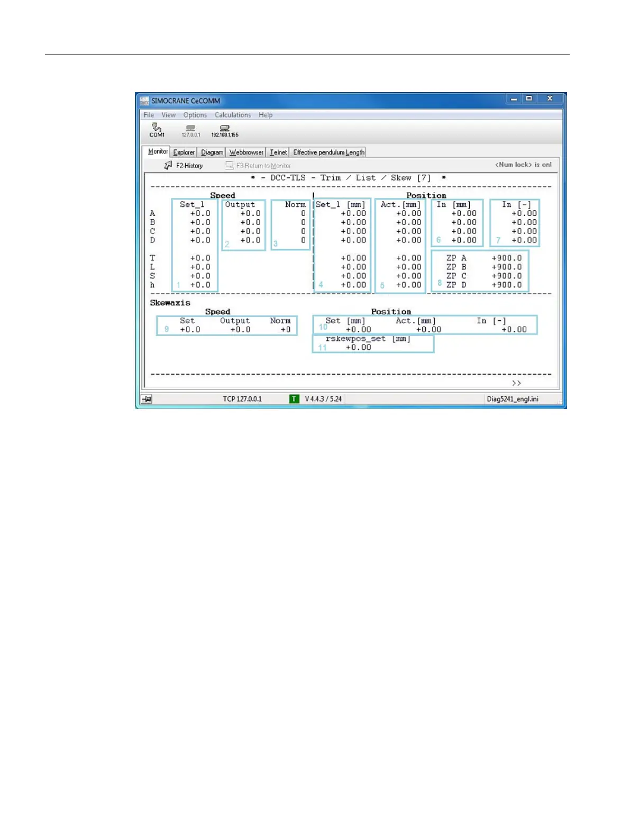Switch to the Telnet tab

point(278,152)
